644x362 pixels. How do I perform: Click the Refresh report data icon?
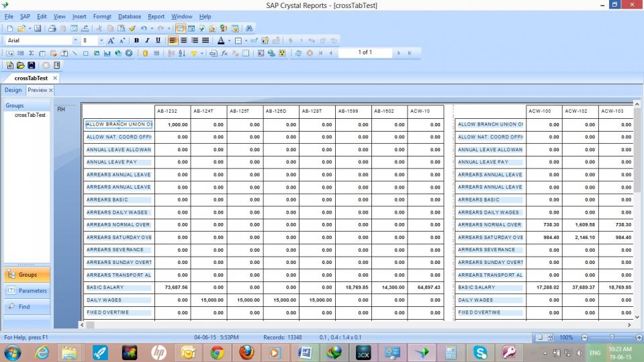(298, 53)
